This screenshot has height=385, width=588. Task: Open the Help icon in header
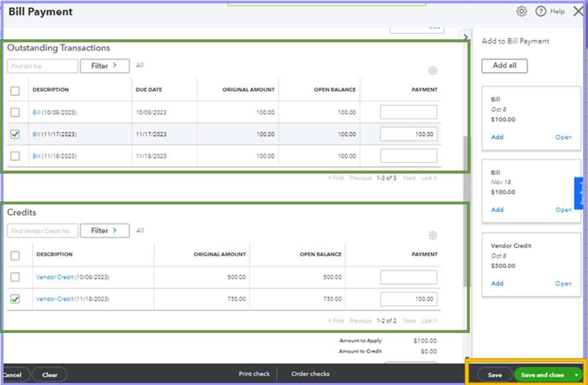[x=540, y=11]
